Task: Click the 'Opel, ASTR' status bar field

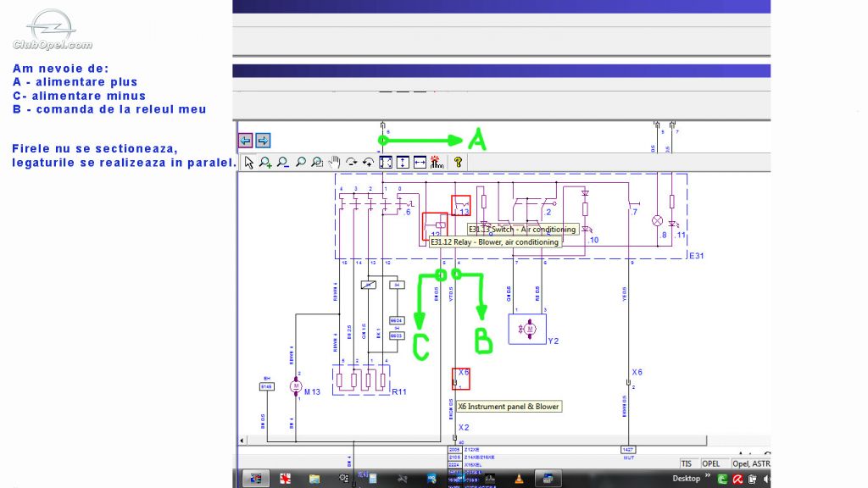Action: click(751, 463)
